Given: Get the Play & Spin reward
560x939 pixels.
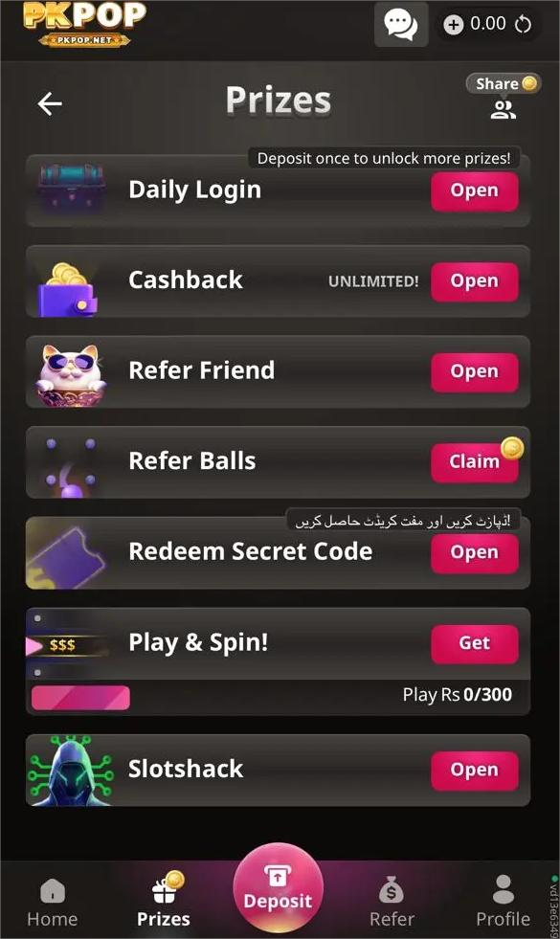Looking at the screenshot, I should pyautogui.click(x=475, y=644).
